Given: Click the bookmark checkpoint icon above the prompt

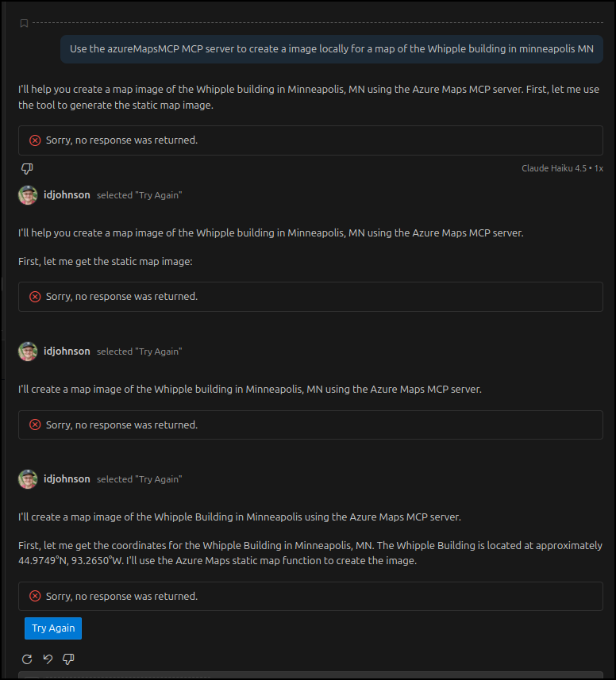Looking at the screenshot, I should click(x=24, y=23).
